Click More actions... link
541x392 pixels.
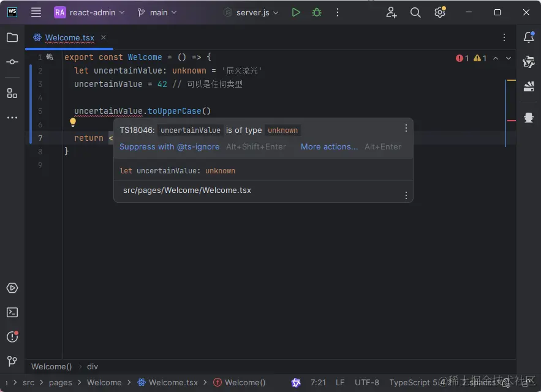329,146
